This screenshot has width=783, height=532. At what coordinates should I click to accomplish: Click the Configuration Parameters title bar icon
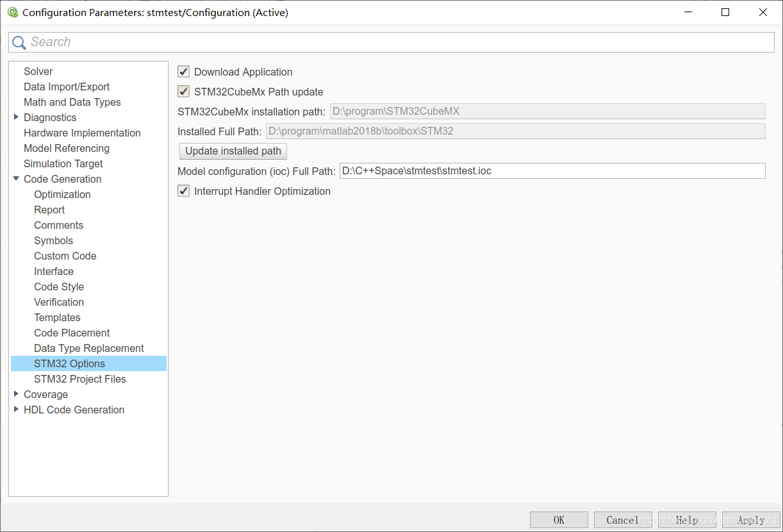(x=12, y=12)
